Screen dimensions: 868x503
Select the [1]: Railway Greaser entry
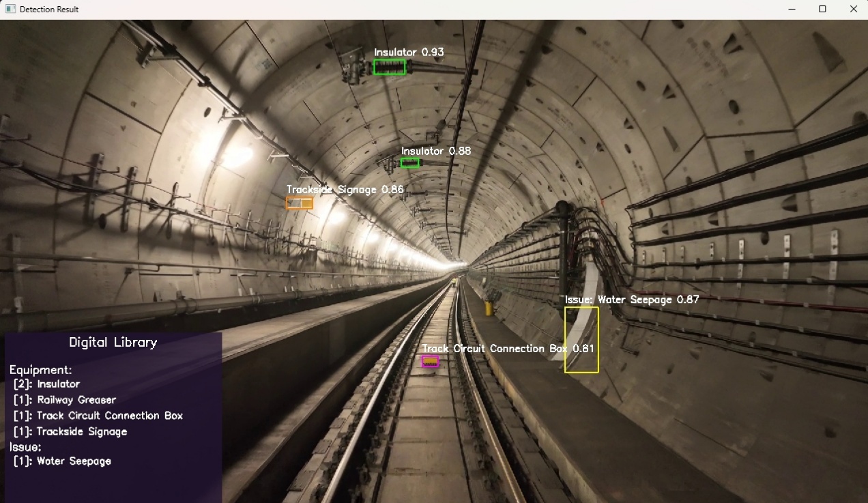pos(65,400)
